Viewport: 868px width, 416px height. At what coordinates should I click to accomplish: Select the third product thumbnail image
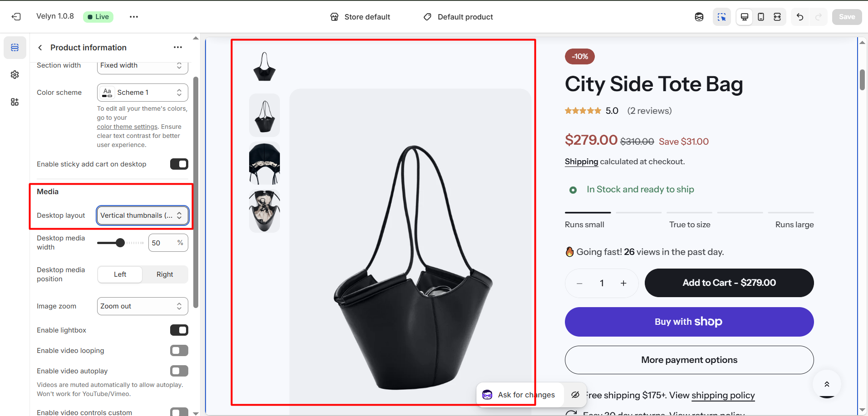(x=265, y=163)
